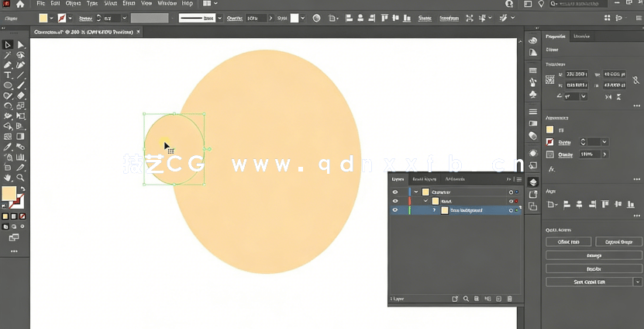The width and height of the screenshot is (644, 329).
Task: Select the Type tool
Action: (x=8, y=75)
